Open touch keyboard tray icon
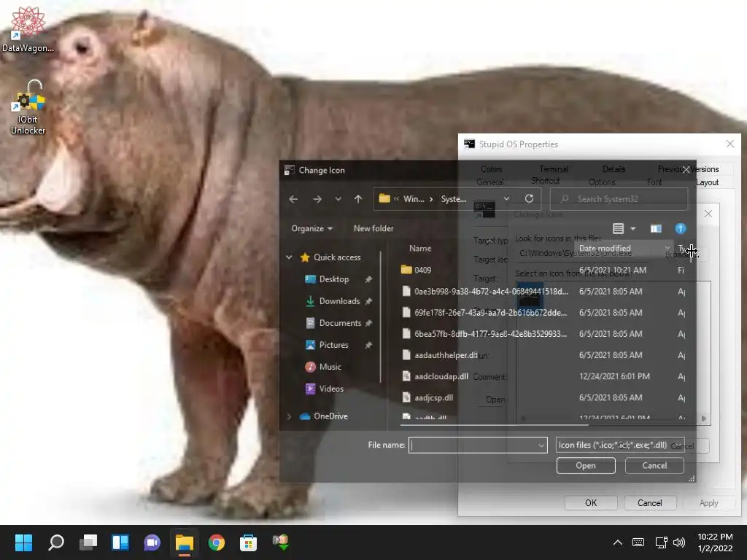This screenshot has width=747, height=560. (x=638, y=542)
